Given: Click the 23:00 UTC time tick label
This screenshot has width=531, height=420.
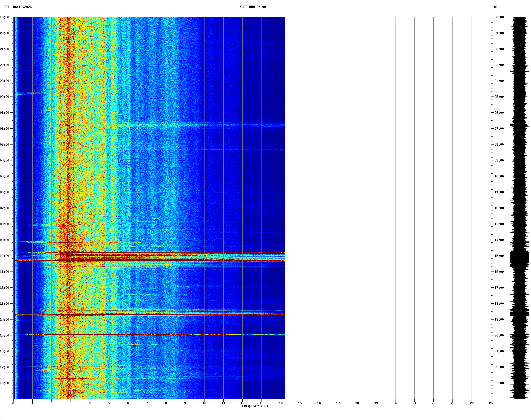Looking at the screenshot, I should [499, 383].
